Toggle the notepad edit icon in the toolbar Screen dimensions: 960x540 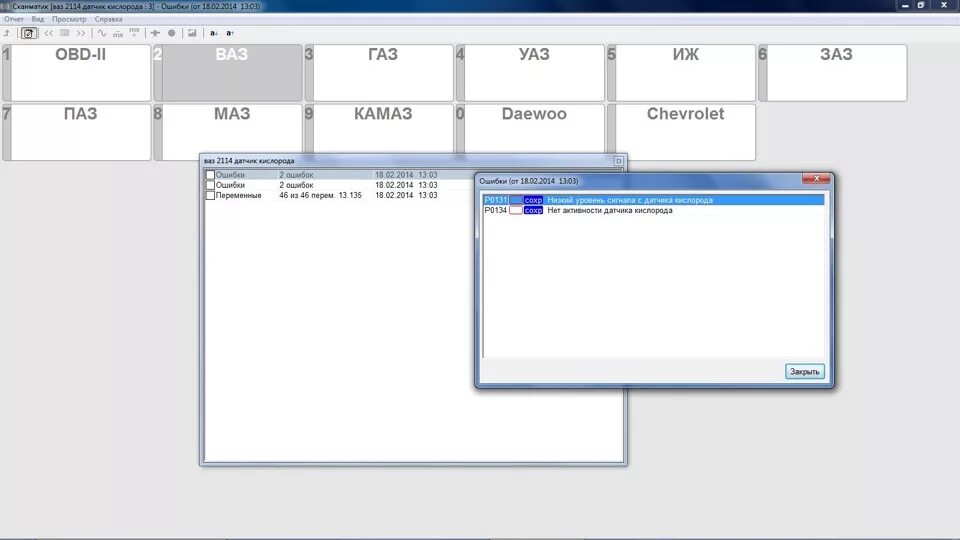29,33
